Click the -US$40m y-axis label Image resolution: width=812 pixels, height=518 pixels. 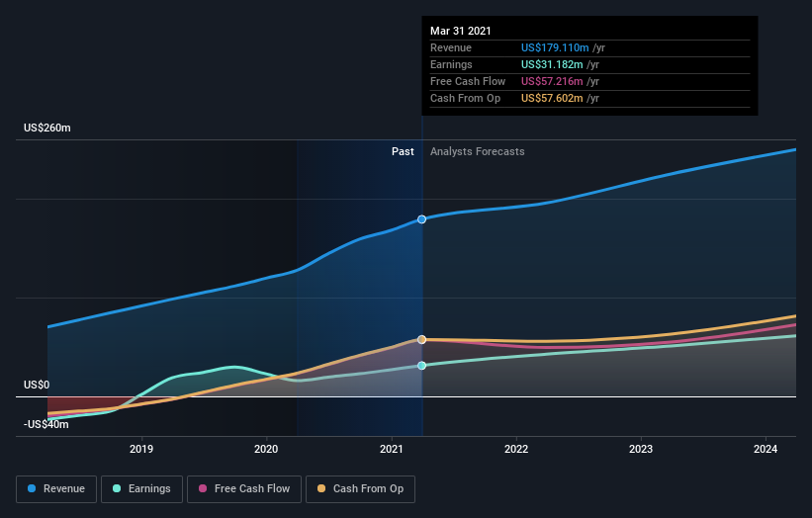click(x=46, y=424)
